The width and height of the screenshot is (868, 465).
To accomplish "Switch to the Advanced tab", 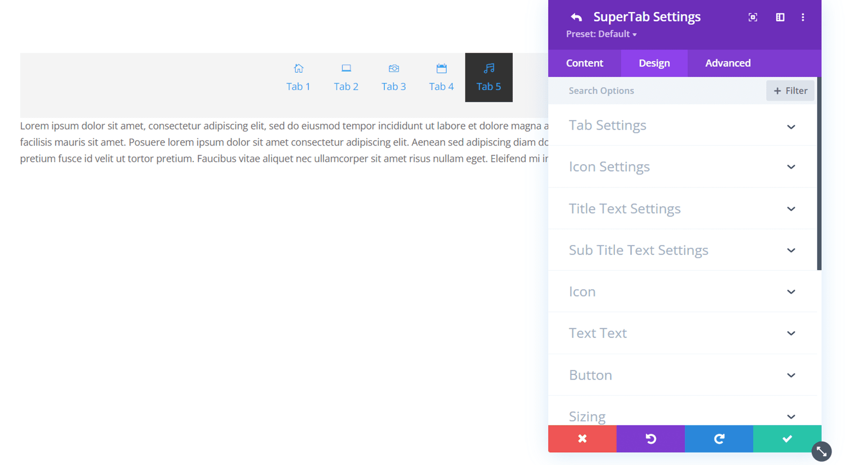I will [728, 63].
